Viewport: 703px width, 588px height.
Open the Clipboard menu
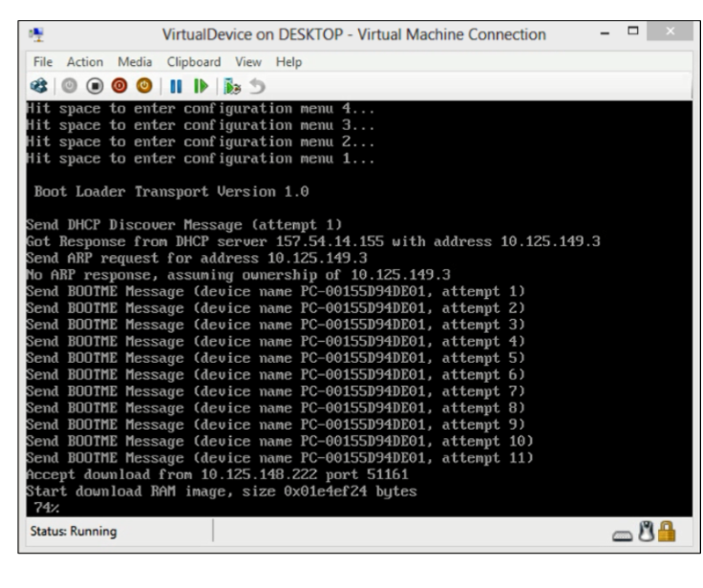click(x=194, y=62)
